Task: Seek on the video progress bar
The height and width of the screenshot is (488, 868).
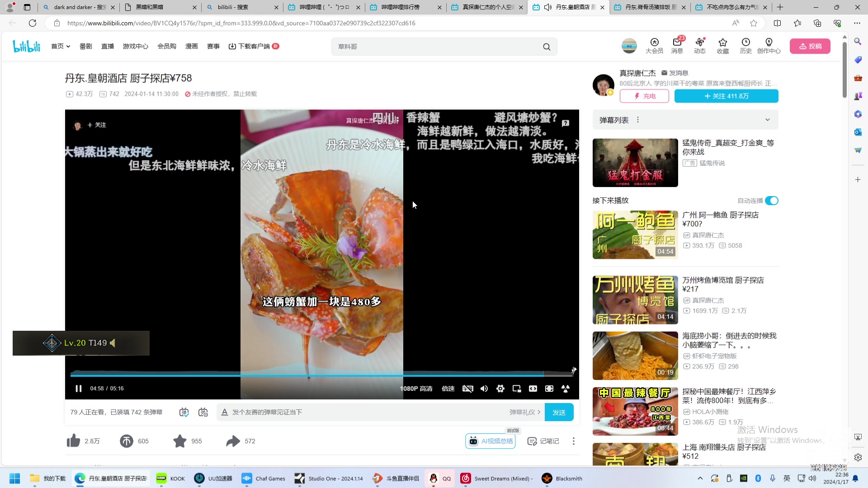Action: click(x=321, y=375)
